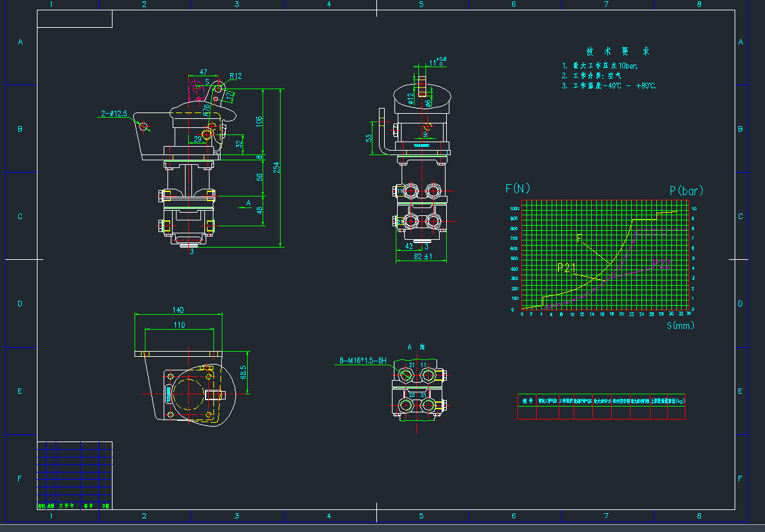Image resolution: width=765 pixels, height=532 pixels.
Task: Click the ø6 diameter dimension
Action: point(428,103)
